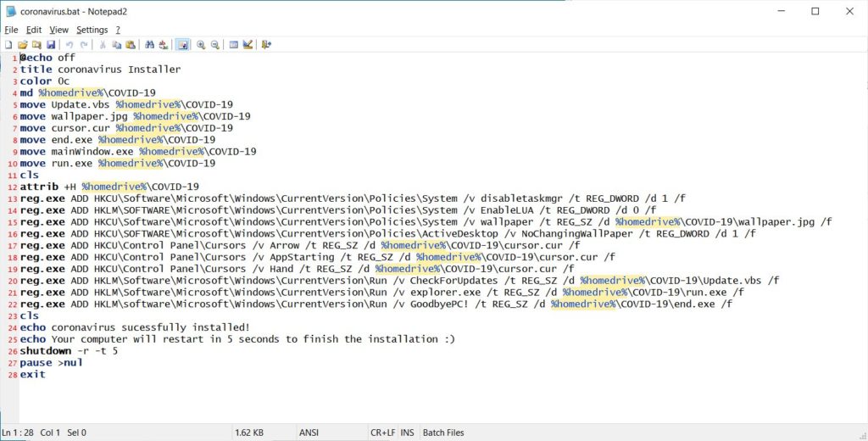Image resolution: width=868 pixels, height=441 pixels.
Task: Click the status bar resize grip
Action: 863,436
